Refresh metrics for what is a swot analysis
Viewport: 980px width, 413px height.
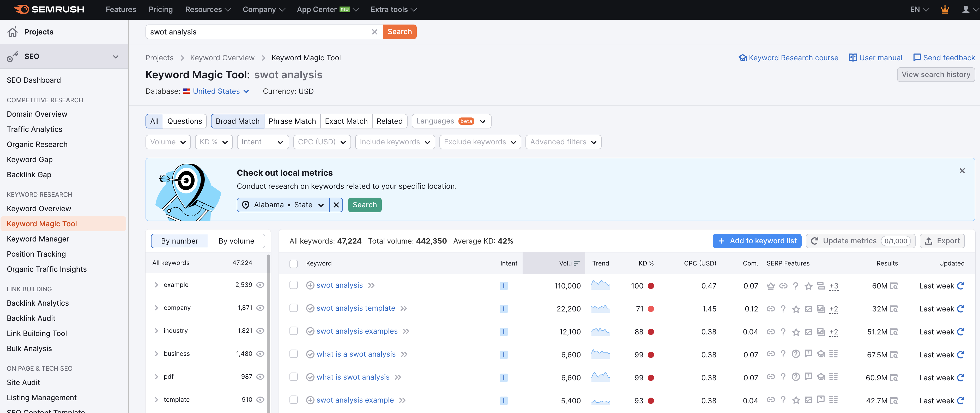[961, 355]
